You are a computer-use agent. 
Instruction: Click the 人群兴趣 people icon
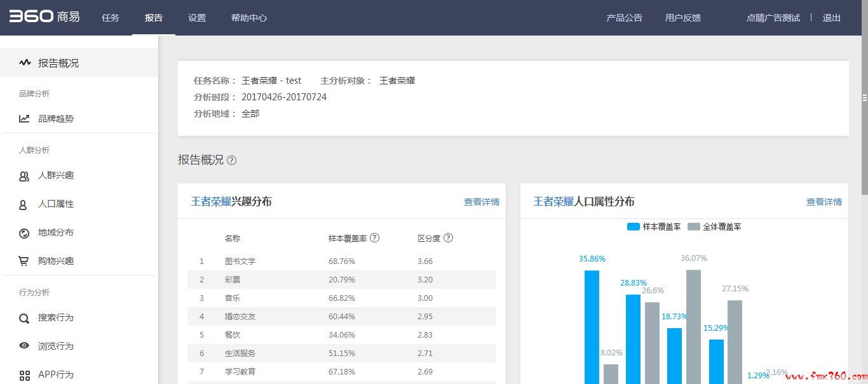(24, 176)
